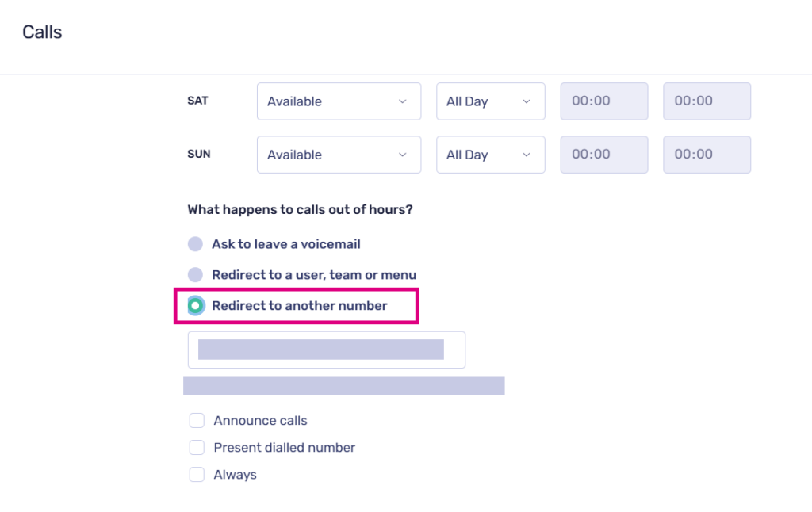Image resolution: width=812 pixels, height=512 pixels.
Task: Click SAT end time field
Action: click(707, 101)
